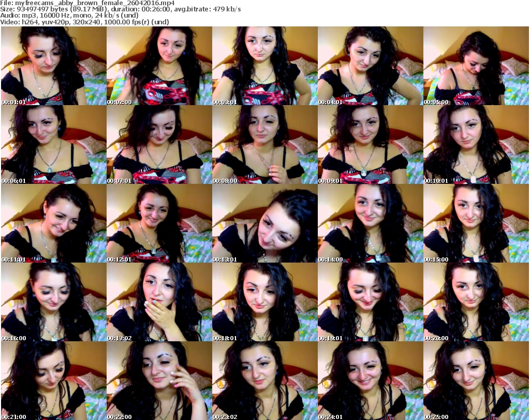Select the thumbnail stamped 00:06:01

[54, 144]
